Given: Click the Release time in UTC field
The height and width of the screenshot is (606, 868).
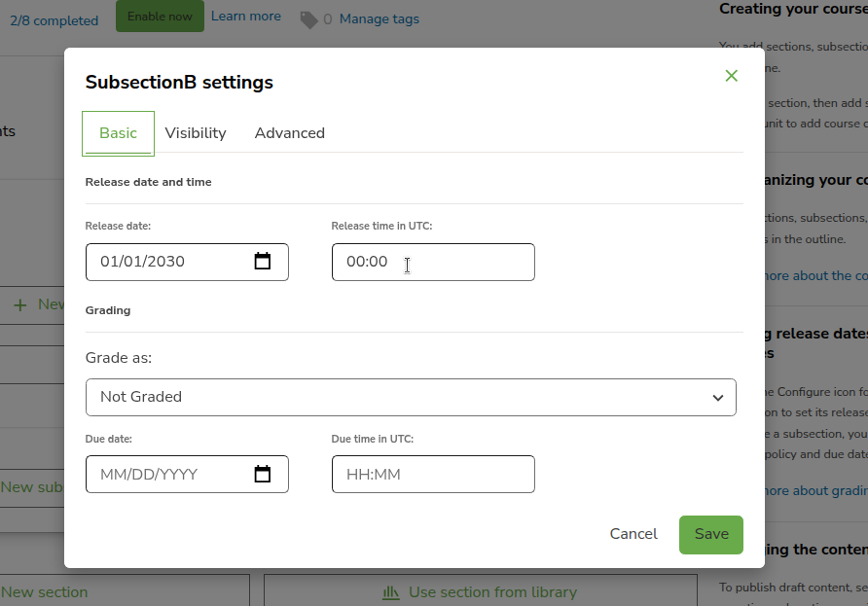Looking at the screenshot, I should tap(433, 262).
